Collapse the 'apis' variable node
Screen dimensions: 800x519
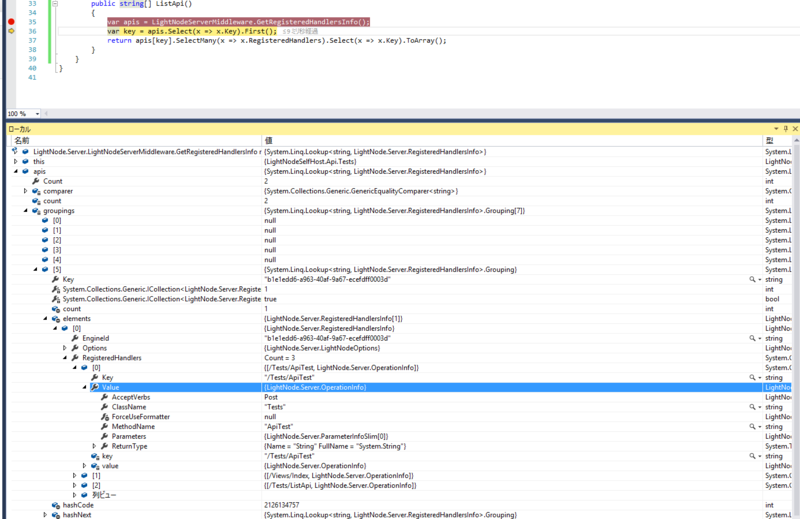(16, 171)
